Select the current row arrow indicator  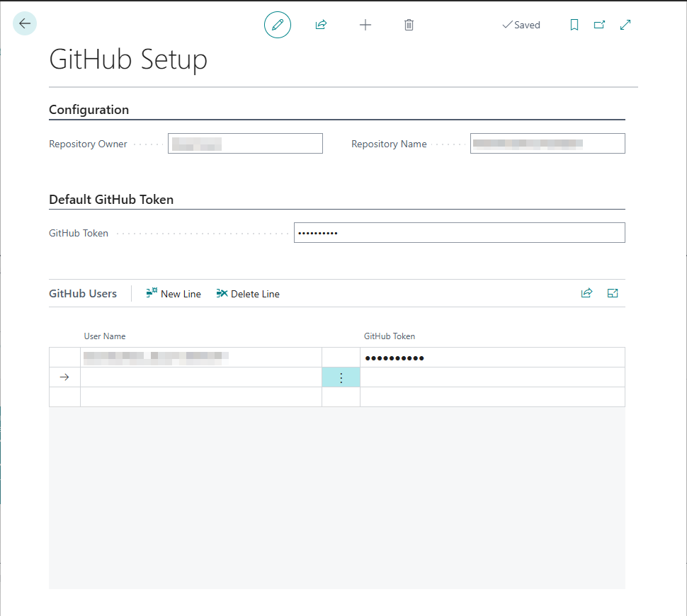coord(64,377)
